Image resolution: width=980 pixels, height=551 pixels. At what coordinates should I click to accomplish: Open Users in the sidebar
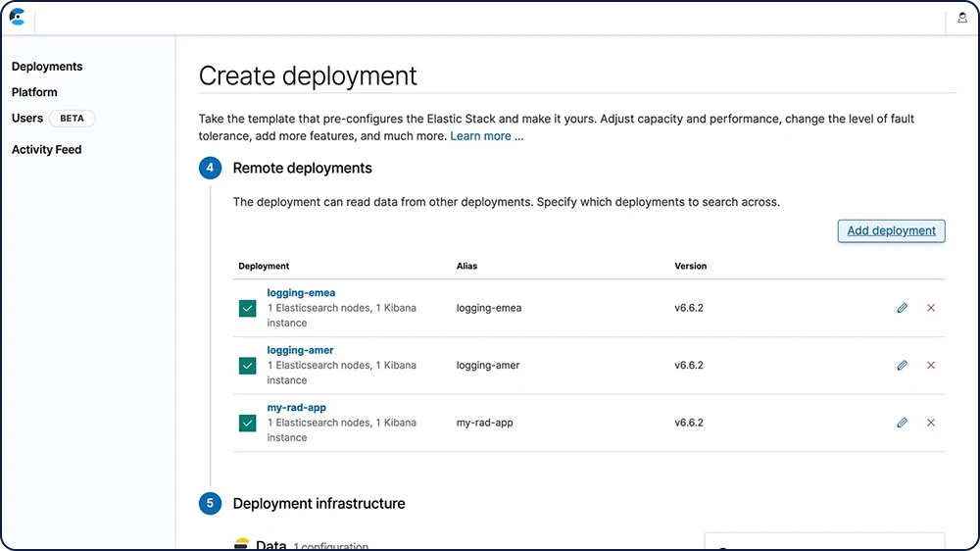(x=27, y=119)
